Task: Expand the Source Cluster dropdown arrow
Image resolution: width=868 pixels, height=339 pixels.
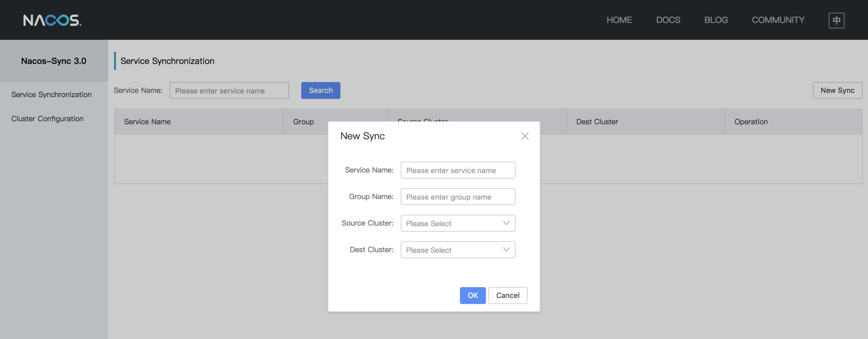Action: (506, 223)
